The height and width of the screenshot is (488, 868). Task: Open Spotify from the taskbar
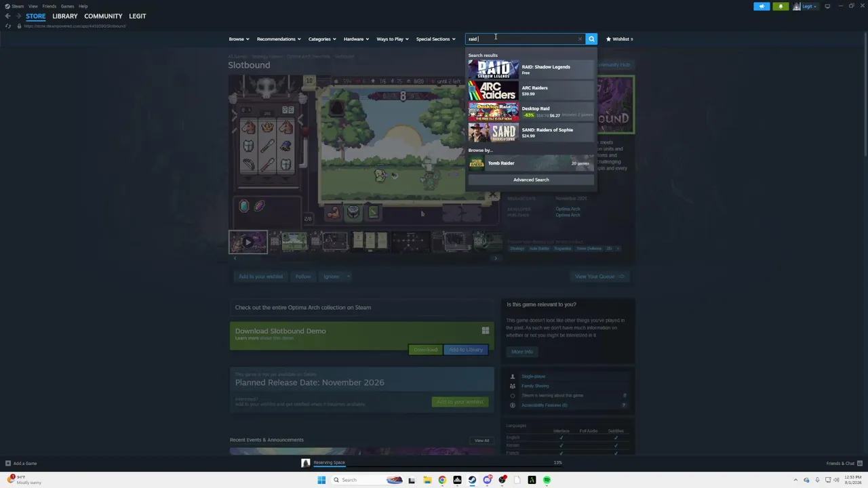(x=547, y=480)
